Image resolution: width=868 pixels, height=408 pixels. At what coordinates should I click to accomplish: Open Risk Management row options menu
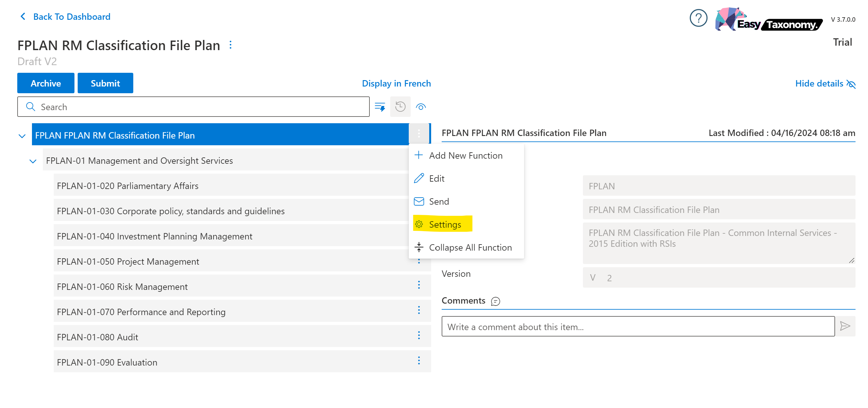pos(419,285)
